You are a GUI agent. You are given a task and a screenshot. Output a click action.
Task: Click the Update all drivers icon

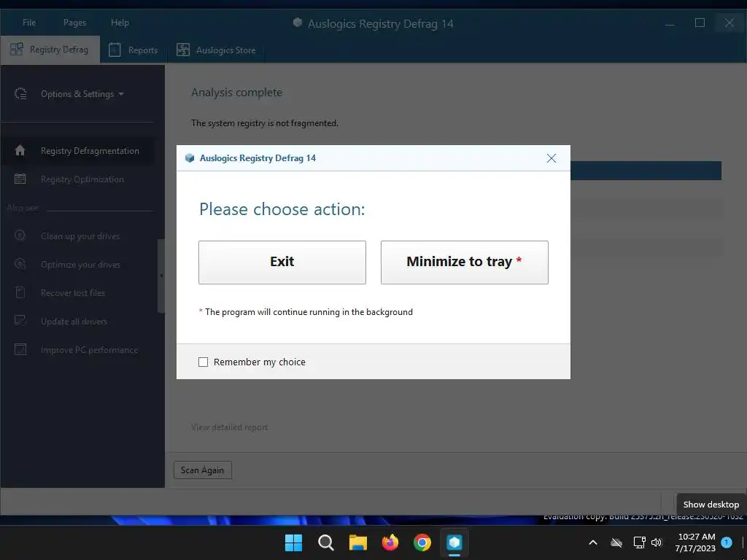(20, 321)
